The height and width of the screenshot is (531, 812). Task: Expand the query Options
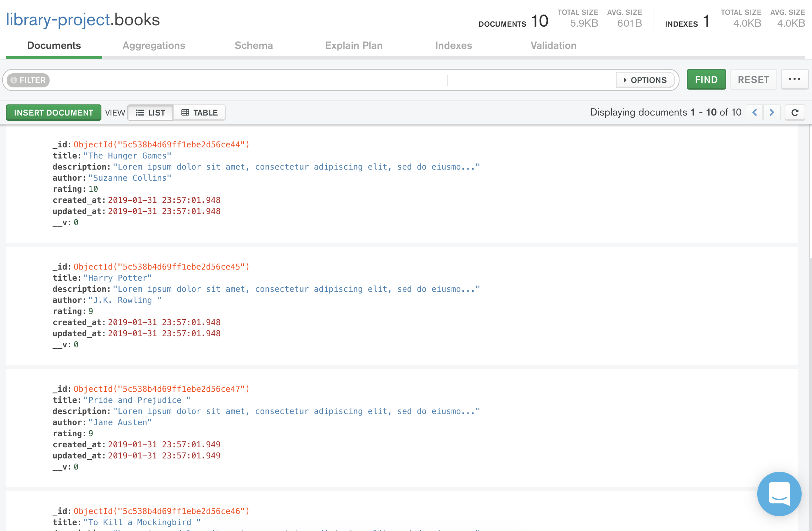tap(645, 80)
